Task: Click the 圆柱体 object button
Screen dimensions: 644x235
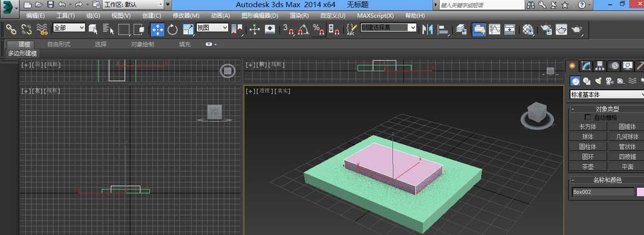Action: coord(588,147)
